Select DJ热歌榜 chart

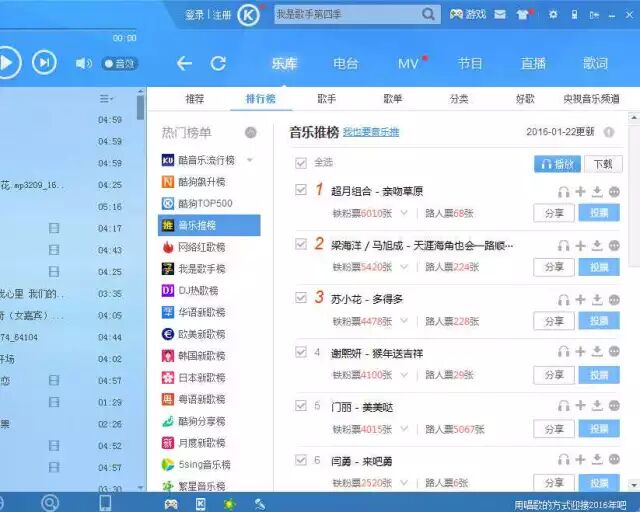click(209, 290)
